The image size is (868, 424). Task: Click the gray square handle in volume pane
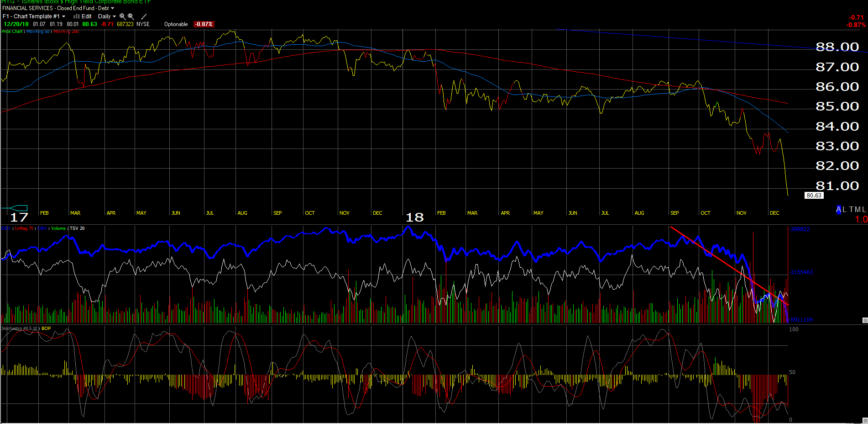(x=865, y=320)
